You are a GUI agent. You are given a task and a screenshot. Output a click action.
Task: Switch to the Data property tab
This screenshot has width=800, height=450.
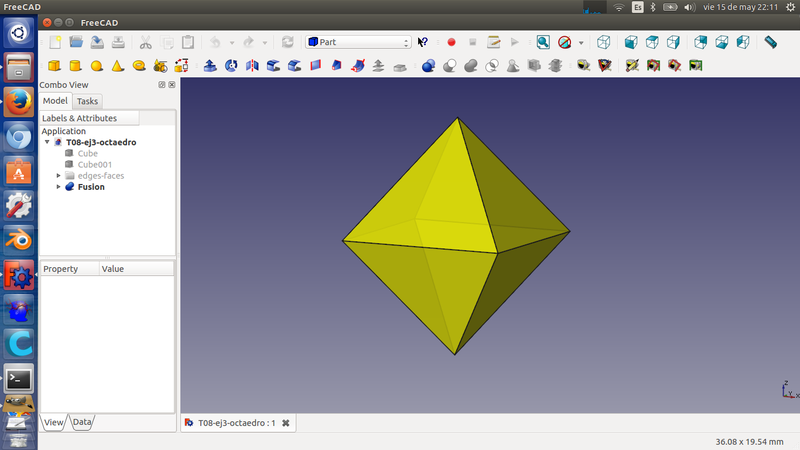click(x=81, y=423)
